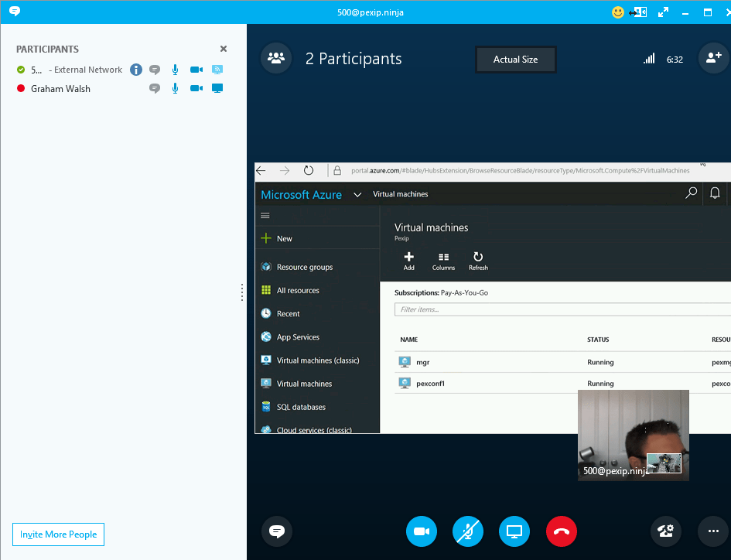731x560 pixels.
Task: Mute Graham Walsh's microphone icon
Action: click(175, 89)
